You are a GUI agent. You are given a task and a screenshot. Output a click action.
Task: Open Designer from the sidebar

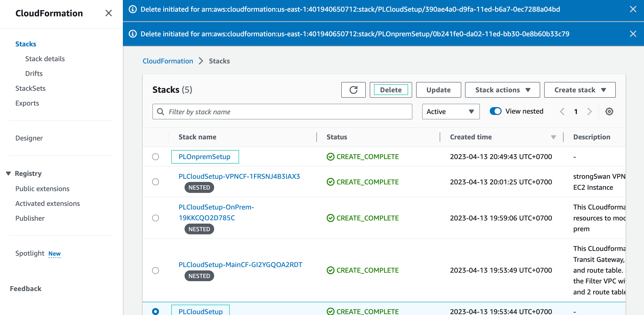[x=29, y=138]
